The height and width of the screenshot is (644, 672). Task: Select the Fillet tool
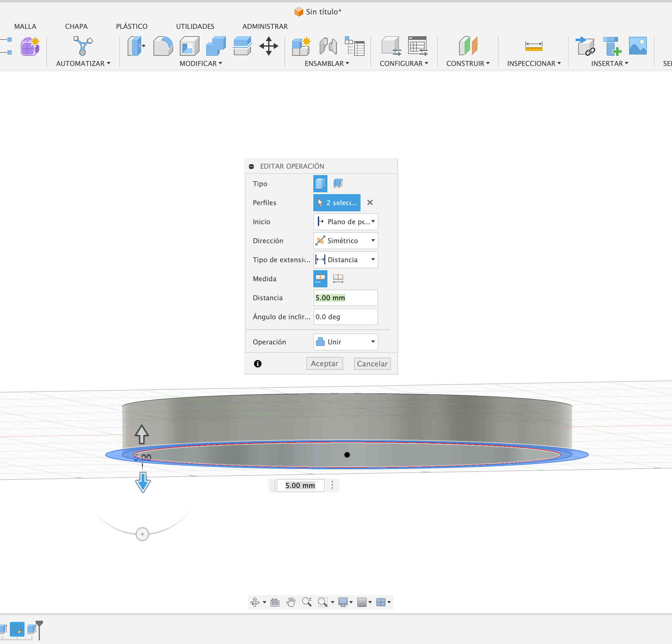click(x=163, y=46)
